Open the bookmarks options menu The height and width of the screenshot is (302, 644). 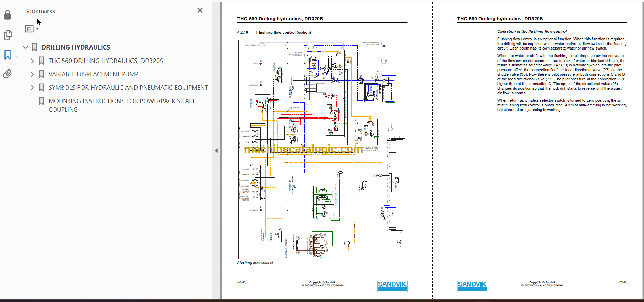pyautogui.click(x=31, y=29)
